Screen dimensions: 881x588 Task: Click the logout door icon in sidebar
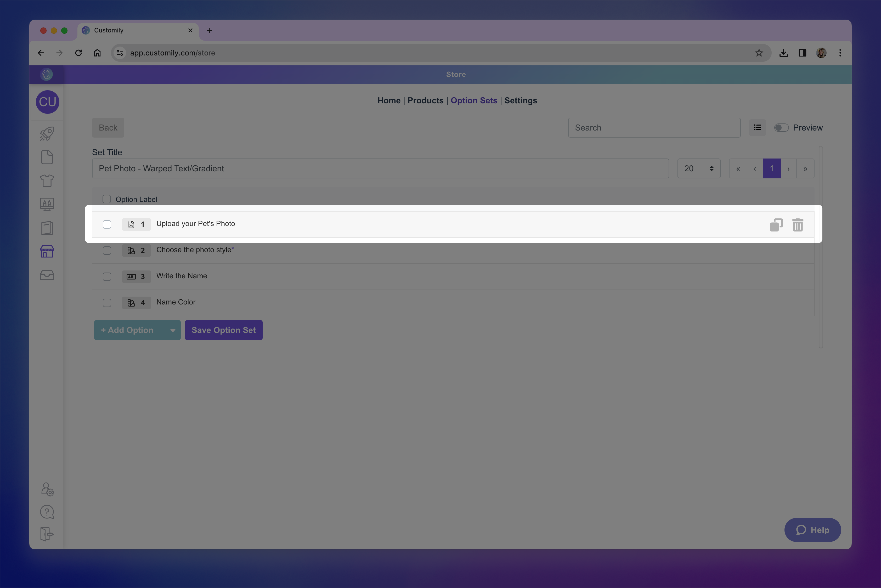pos(47,534)
